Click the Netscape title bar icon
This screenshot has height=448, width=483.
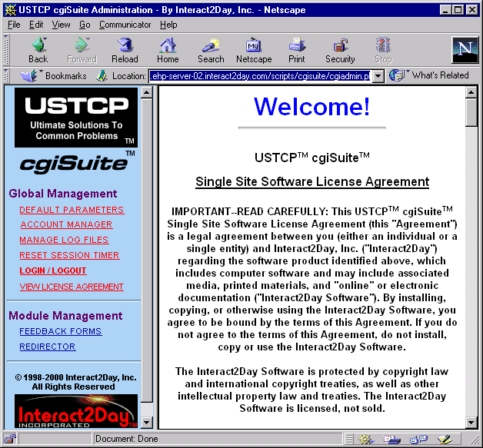pyautogui.click(x=10, y=10)
